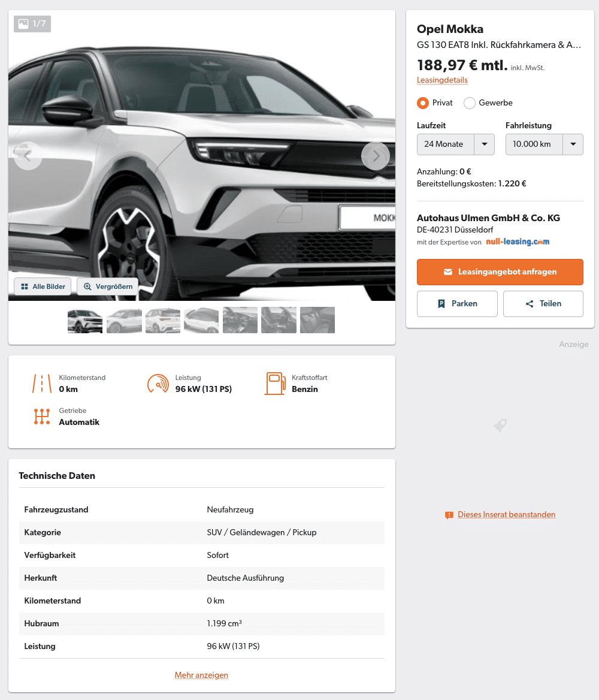Open the Alle Bilder gallery grid
Image resolution: width=599 pixels, height=700 pixels.
point(43,286)
